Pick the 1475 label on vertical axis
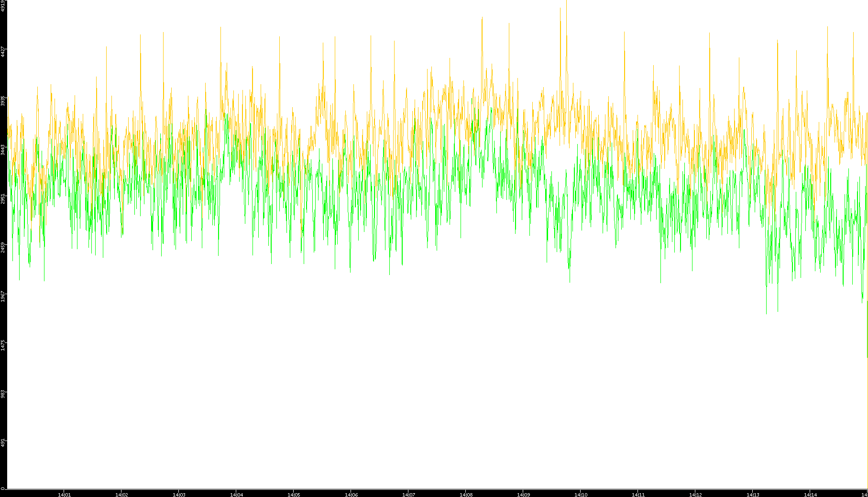Screen dimensions: 868x497 point(3,345)
